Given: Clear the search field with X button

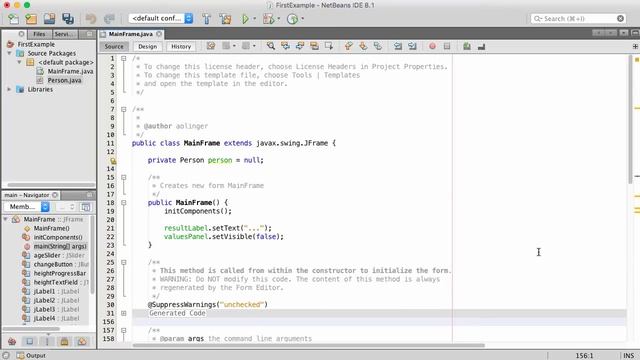Looking at the screenshot, I should pyautogui.click(x=620, y=18).
